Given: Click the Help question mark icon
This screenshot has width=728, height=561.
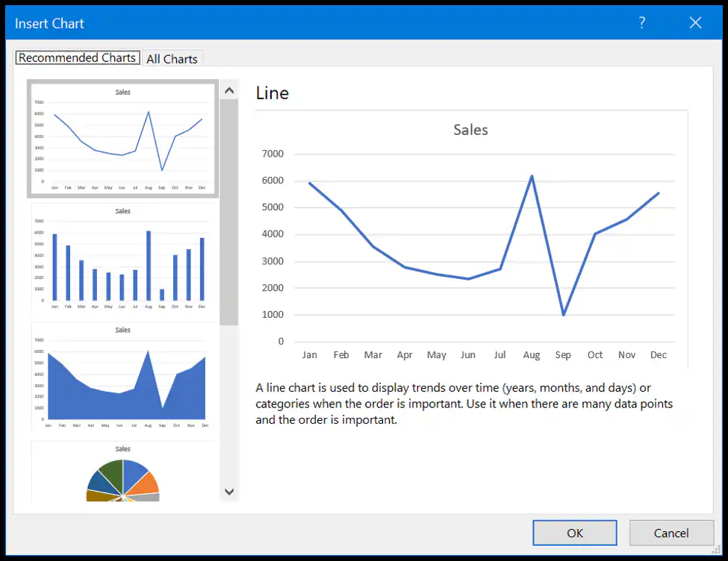Looking at the screenshot, I should coord(641,22).
